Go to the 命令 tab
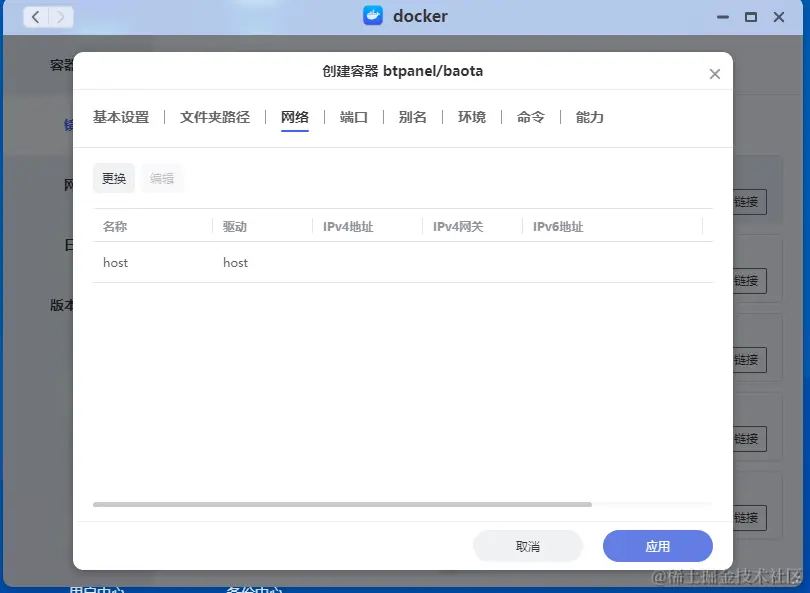 pyautogui.click(x=531, y=117)
